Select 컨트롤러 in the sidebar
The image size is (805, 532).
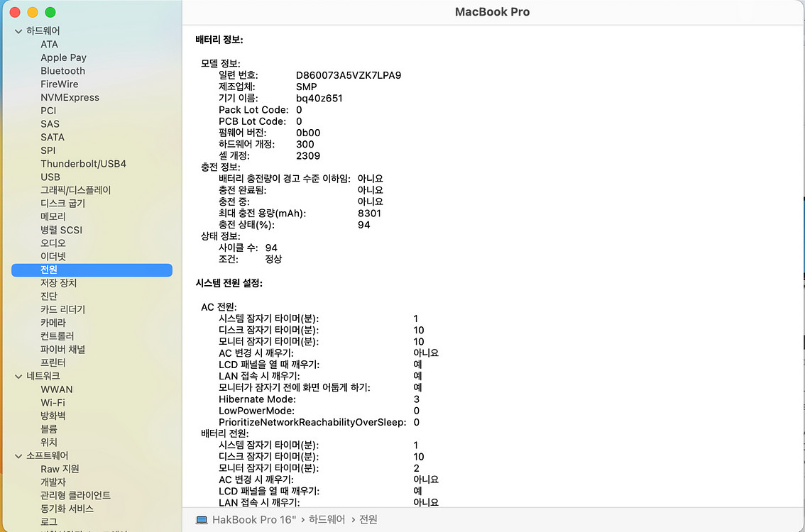coord(57,336)
